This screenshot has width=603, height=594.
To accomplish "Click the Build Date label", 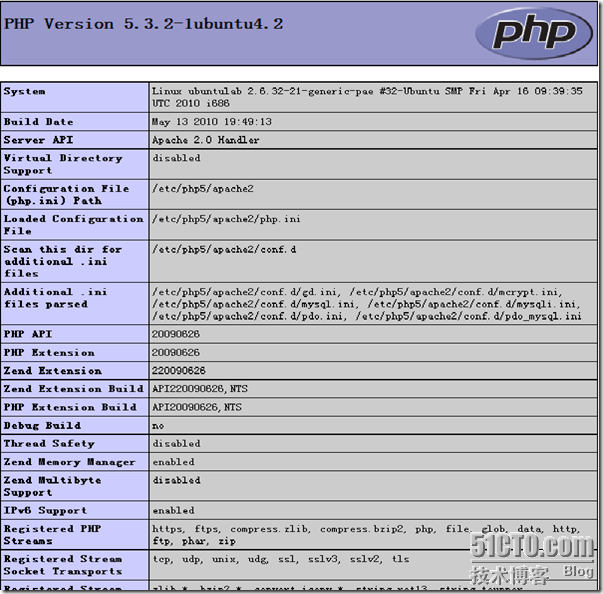I will coord(38,122).
